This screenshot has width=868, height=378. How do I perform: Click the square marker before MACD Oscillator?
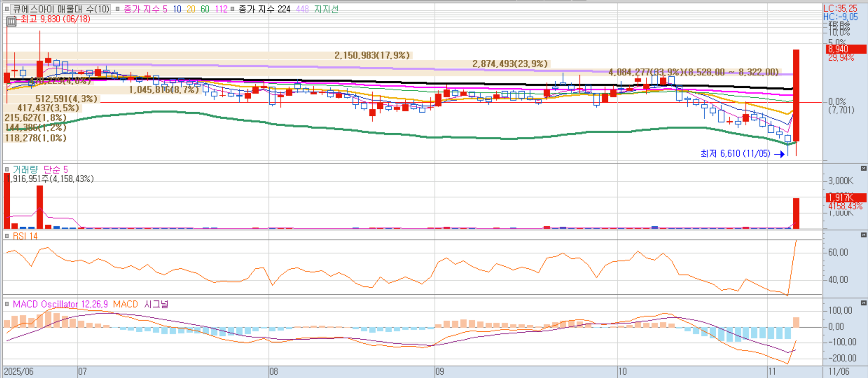point(7,304)
